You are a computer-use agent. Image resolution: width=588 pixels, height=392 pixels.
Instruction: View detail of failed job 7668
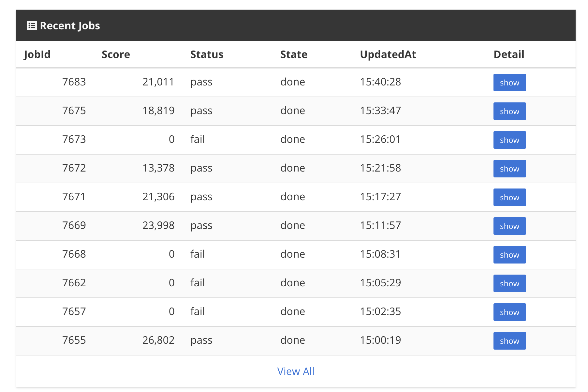pos(509,255)
